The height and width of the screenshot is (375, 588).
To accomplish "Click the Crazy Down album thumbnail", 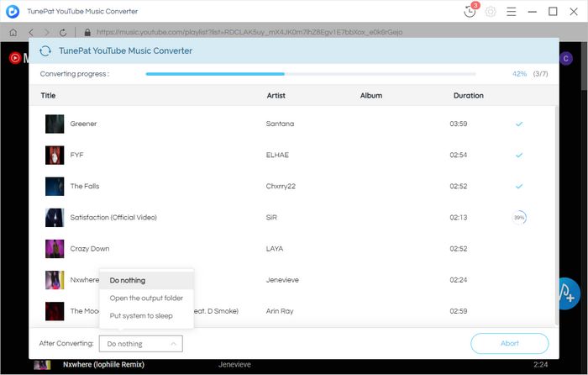I will coord(55,249).
